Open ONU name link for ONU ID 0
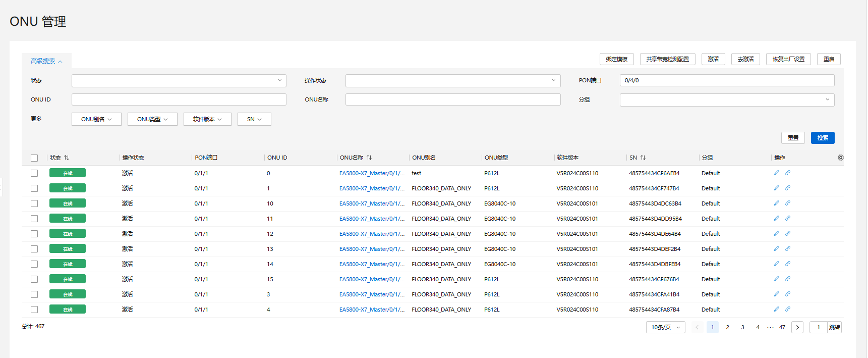 [x=372, y=173]
